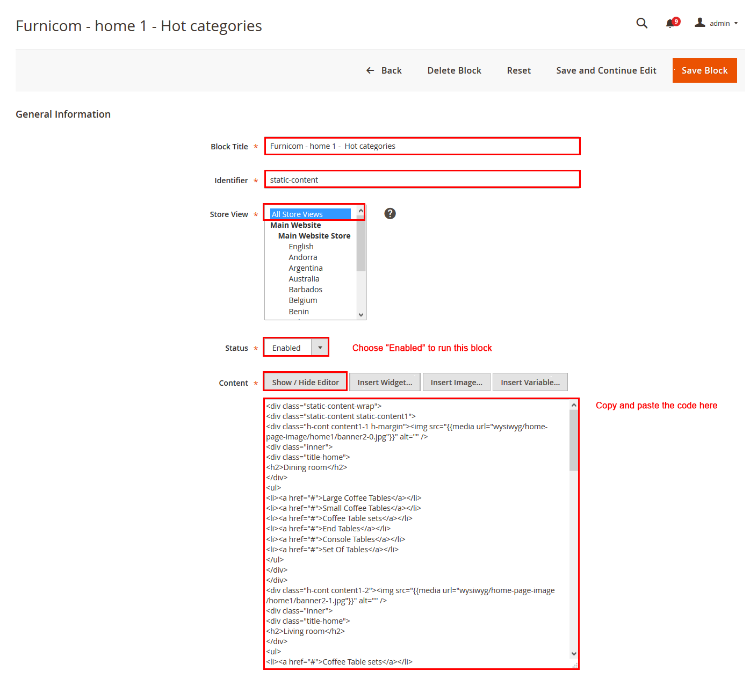This screenshot has width=750, height=700.
Task: Select Argentina store view
Action: click(306, 268)
